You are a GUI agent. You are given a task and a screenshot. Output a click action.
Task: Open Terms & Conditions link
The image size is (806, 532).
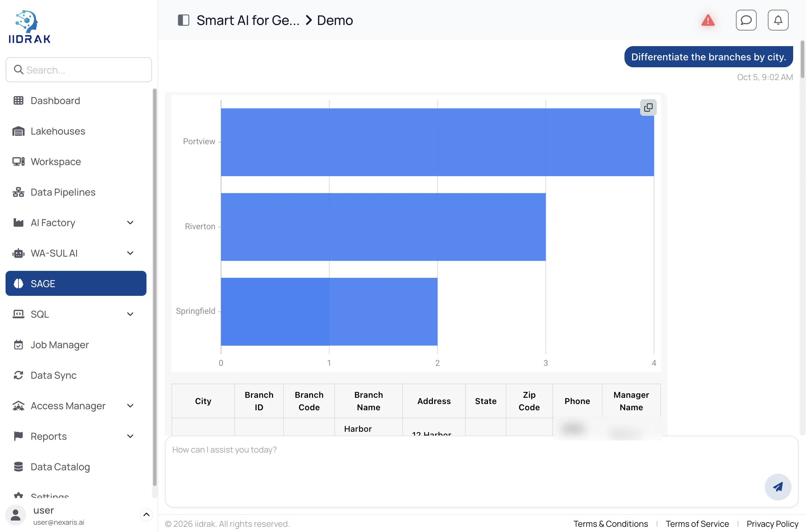point(611,524)
